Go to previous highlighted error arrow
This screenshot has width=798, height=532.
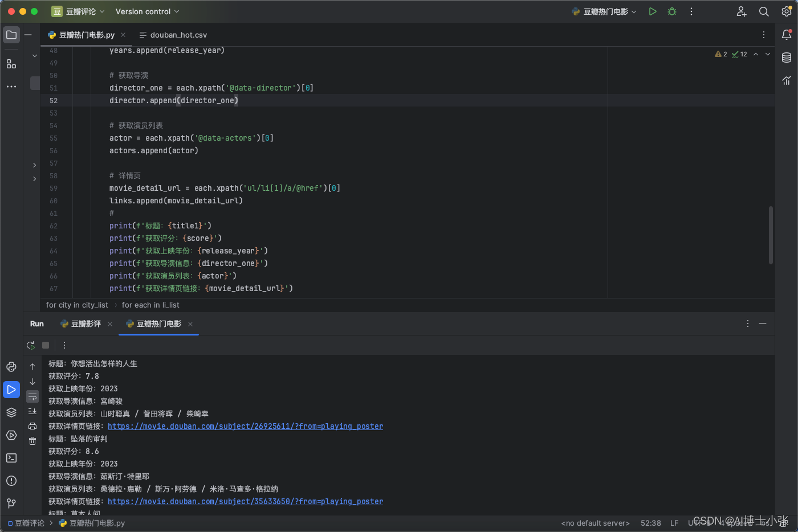(756, 54)
